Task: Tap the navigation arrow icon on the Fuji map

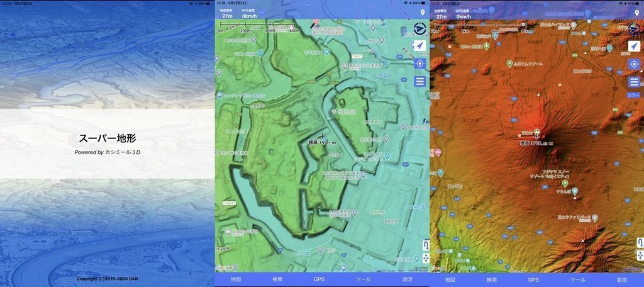Action: (634, 46)
